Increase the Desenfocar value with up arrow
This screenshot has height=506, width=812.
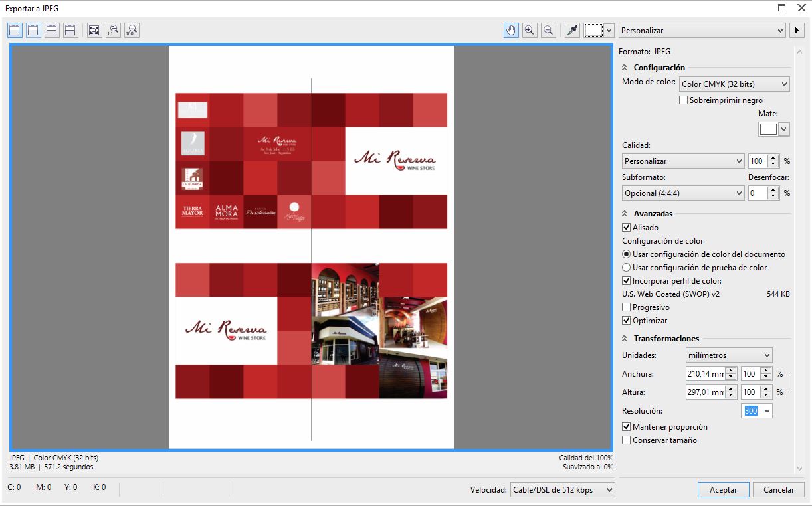click(x=773, y=190)
